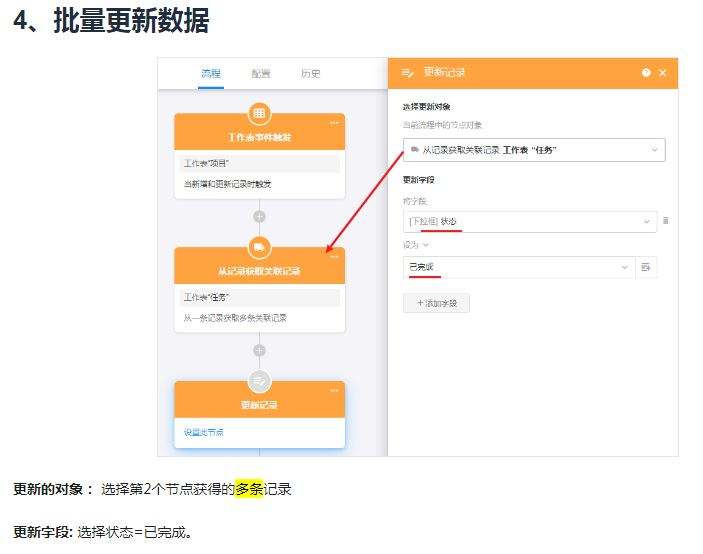Open more options on 更新记录 node

tap(334, 390)
